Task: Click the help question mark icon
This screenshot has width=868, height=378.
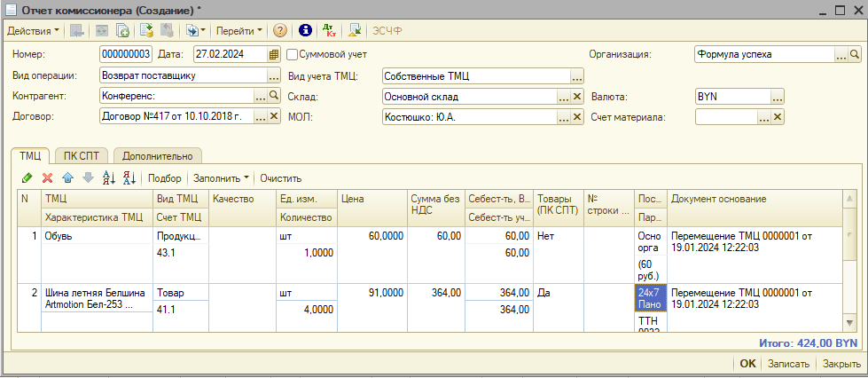Action: (280, 30)
